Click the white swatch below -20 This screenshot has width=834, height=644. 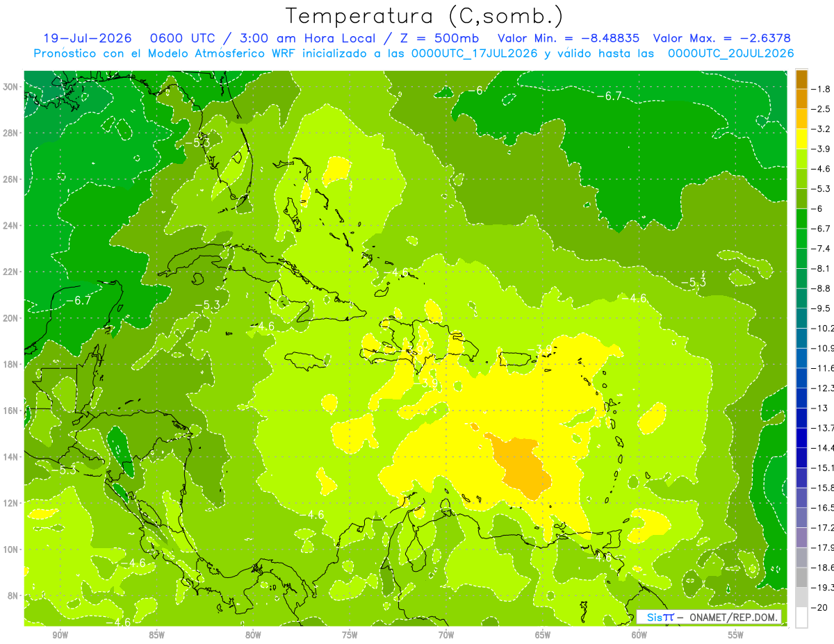[x=801, y=617]
